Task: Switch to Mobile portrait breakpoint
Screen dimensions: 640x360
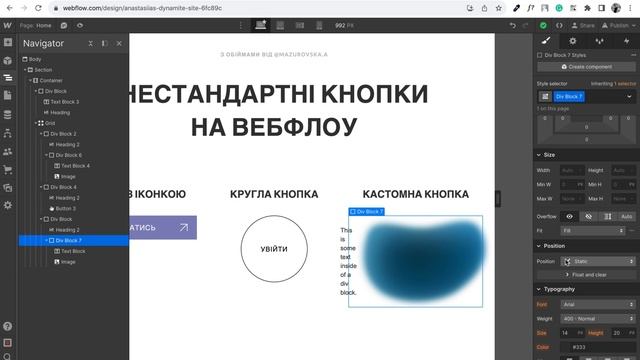Action: (319, 25)
